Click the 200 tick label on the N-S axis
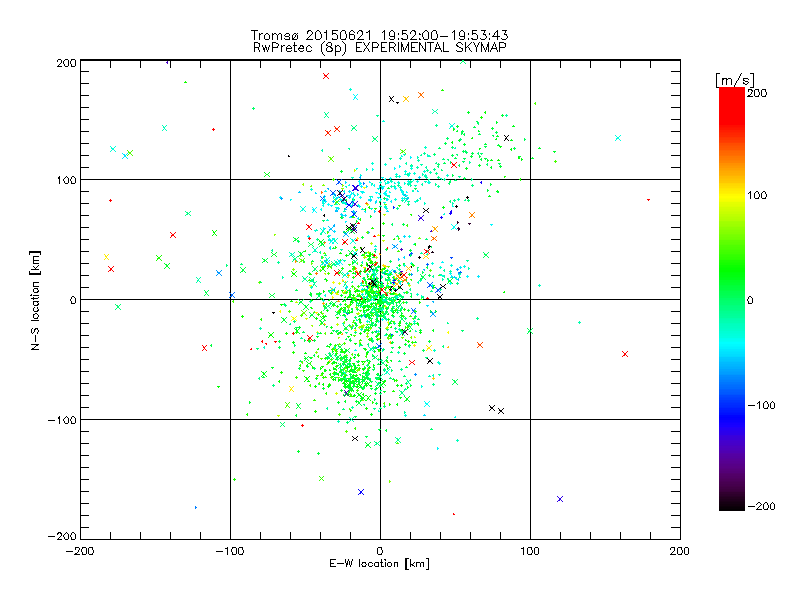 pos(66,63)
